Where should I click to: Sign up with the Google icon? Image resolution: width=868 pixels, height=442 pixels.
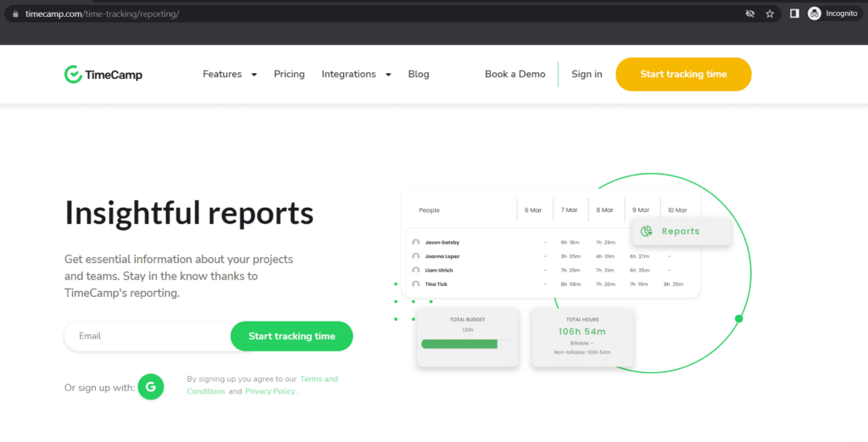(151, 387)
